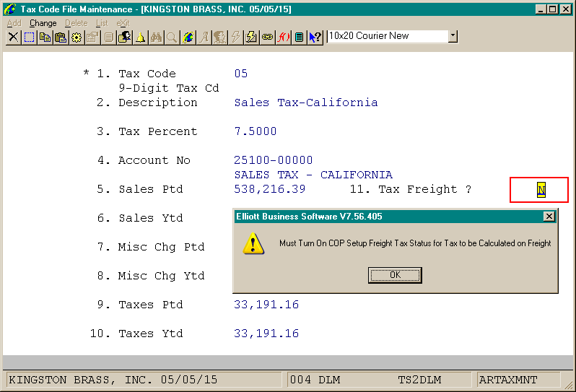Open the Add menu
Viewport: 576px width, 392px height.
[14, 23]
